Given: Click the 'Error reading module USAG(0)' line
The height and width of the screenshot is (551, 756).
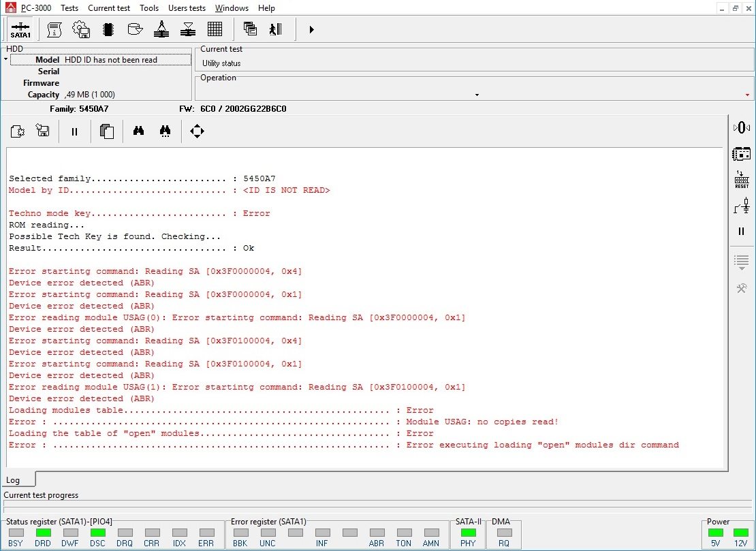Looking at the screenshot, I should pyautogui.click(x=237, y=317).
